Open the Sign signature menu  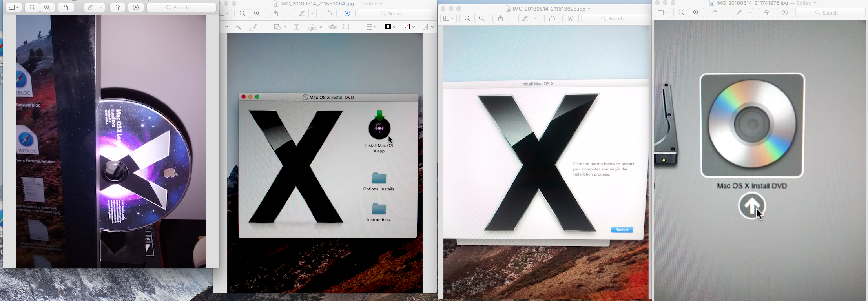[x=315, y=27]
